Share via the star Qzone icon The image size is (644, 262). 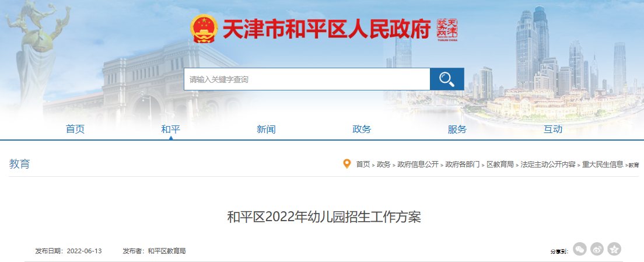pos(614,249)
